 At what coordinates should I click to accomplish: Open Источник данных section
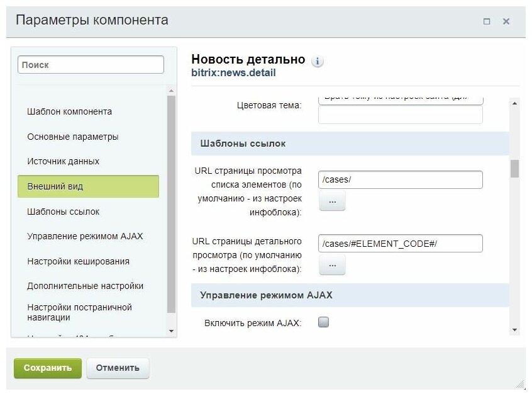63,161
